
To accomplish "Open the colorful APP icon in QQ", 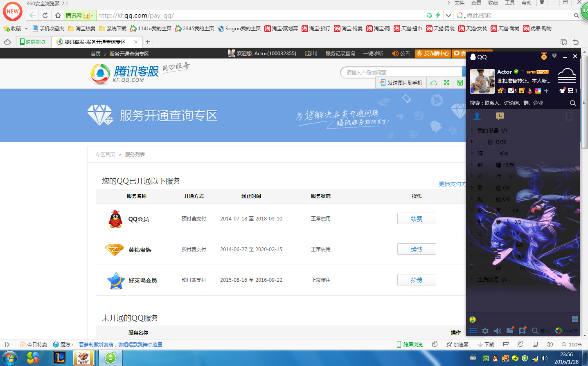I will tap(538, 91).
